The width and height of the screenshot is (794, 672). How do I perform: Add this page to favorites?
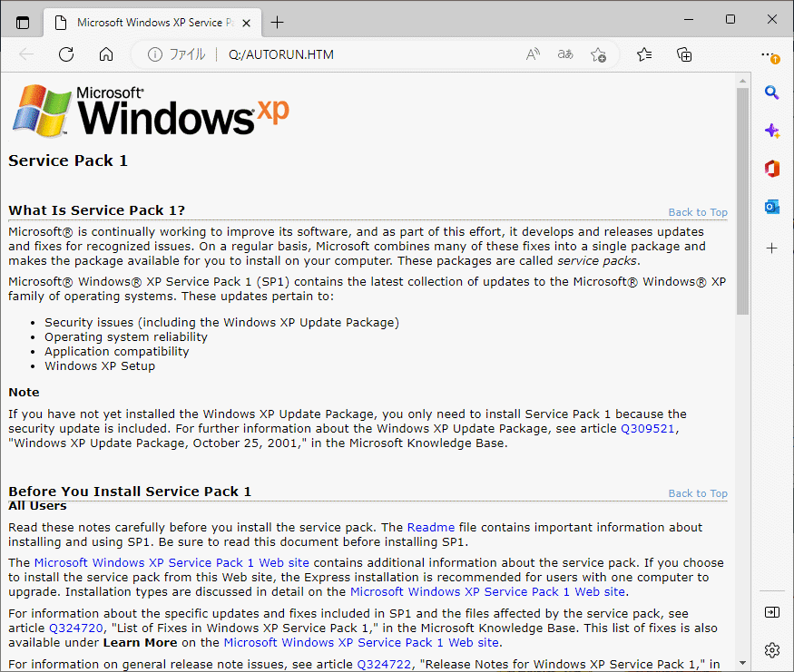tap(598, 54)
